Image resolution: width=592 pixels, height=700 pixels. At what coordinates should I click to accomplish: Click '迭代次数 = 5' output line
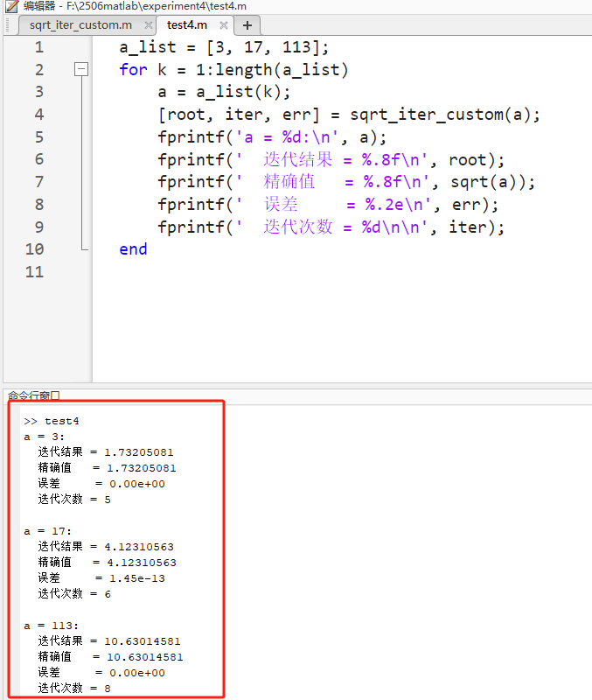pyautogui.click(x=74, y=499)
